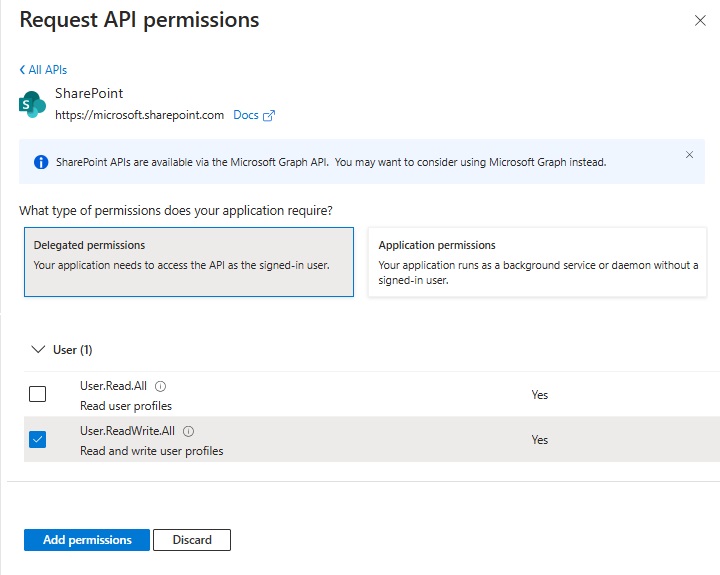Show info tooltip for User.Read.All
The height and width of the screenshot is (575, 720).
pyautogui.click(x=160, y=386)
